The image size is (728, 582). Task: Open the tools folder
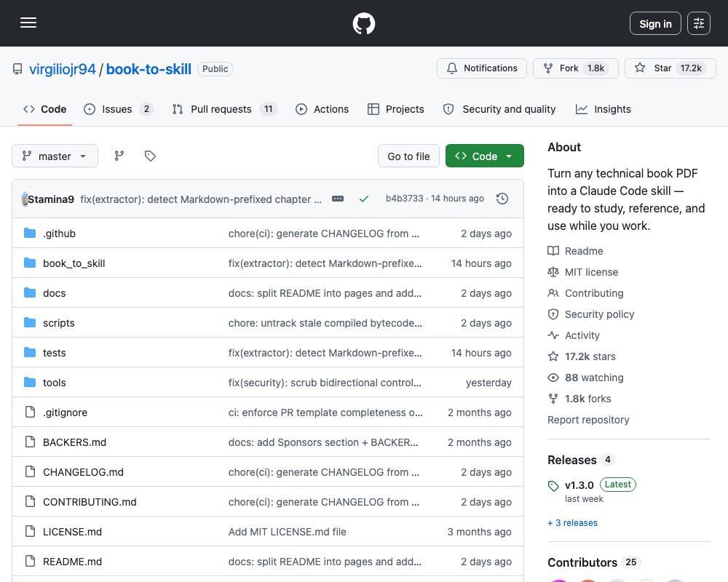(55, 383)
